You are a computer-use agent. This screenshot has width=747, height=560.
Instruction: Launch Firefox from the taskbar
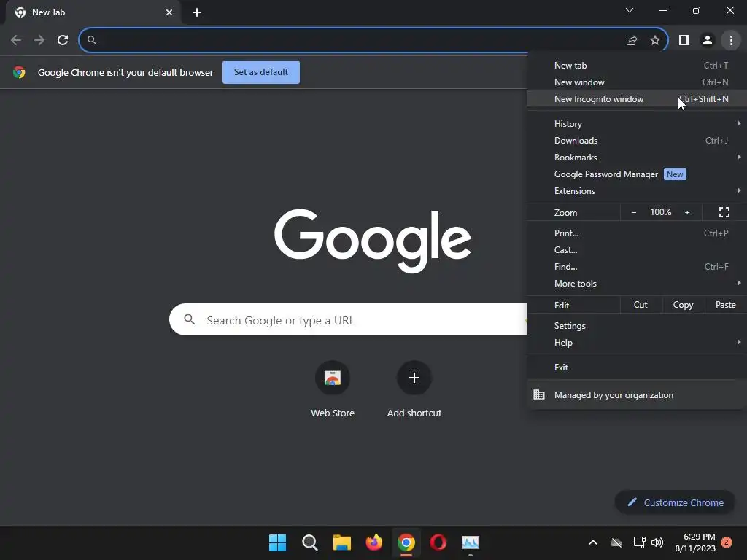click(374, 542)
